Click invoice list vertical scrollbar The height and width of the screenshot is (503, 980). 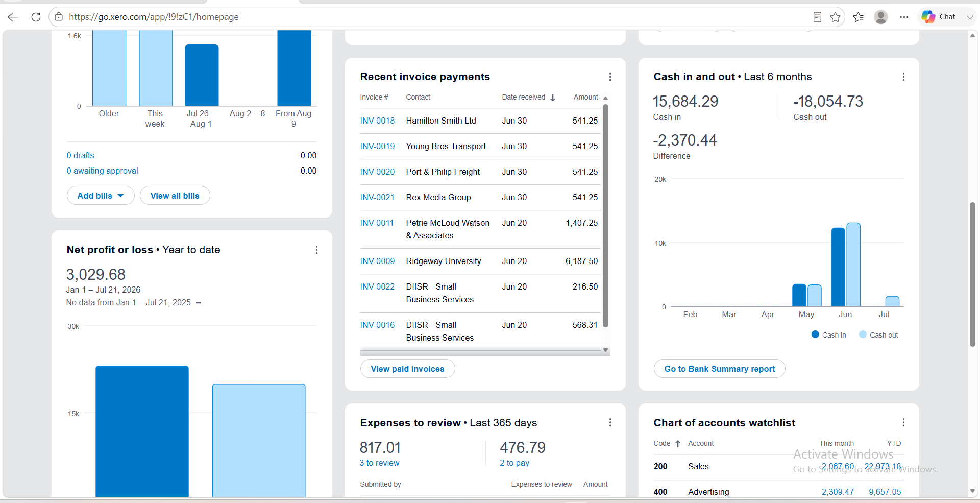(x=605, y=215)
